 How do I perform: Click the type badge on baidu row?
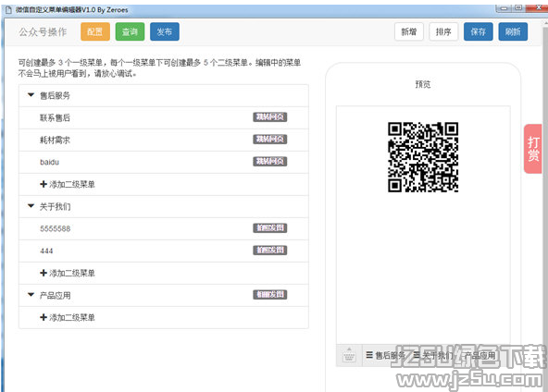pos(269,161)
